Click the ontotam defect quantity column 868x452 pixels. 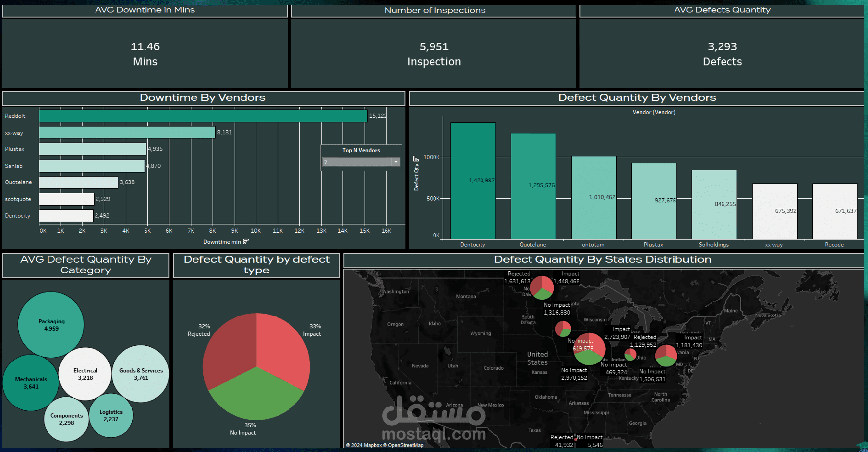click(594, 198)
